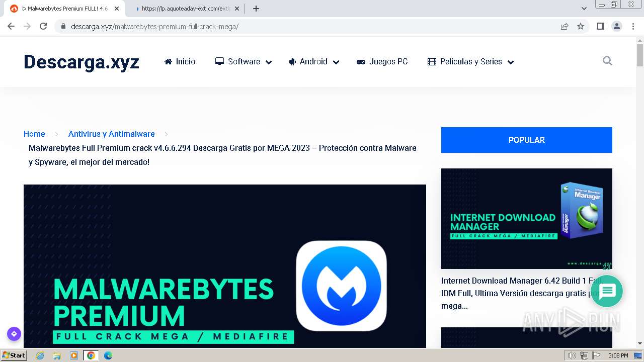Click the volume speaker tray icon
The image size is (644, 362).
click(x=572, y=355)
